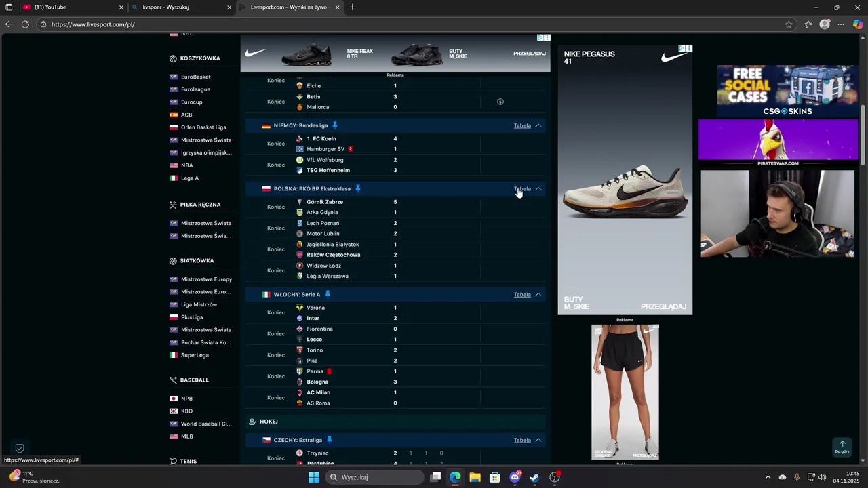Image resolution: width=868 pixels, height=488 pixels.
Task: Open the browser favorites list icon
Action: point(808,24)
